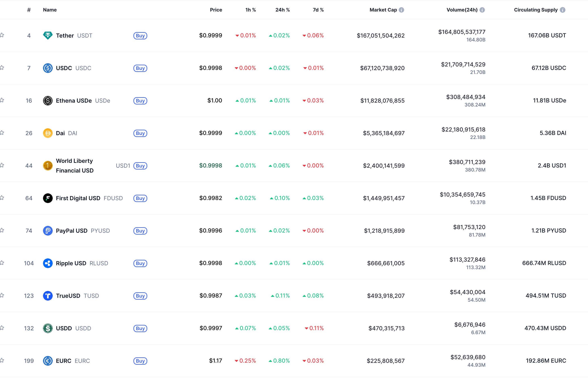Sort by the # rank column header
Image resolution: width=588 pixels, height=379 pixels.
[29, 10]
